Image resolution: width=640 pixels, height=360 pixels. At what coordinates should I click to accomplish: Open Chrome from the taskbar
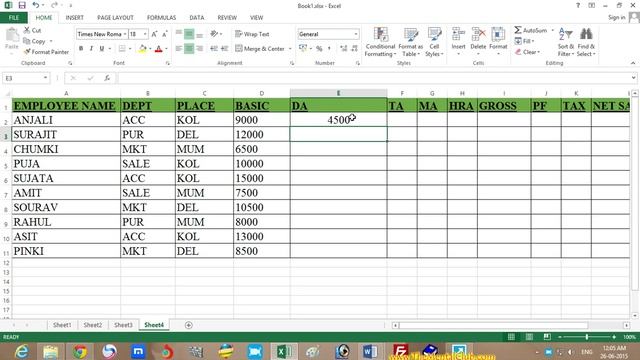[x=80, y=351]
